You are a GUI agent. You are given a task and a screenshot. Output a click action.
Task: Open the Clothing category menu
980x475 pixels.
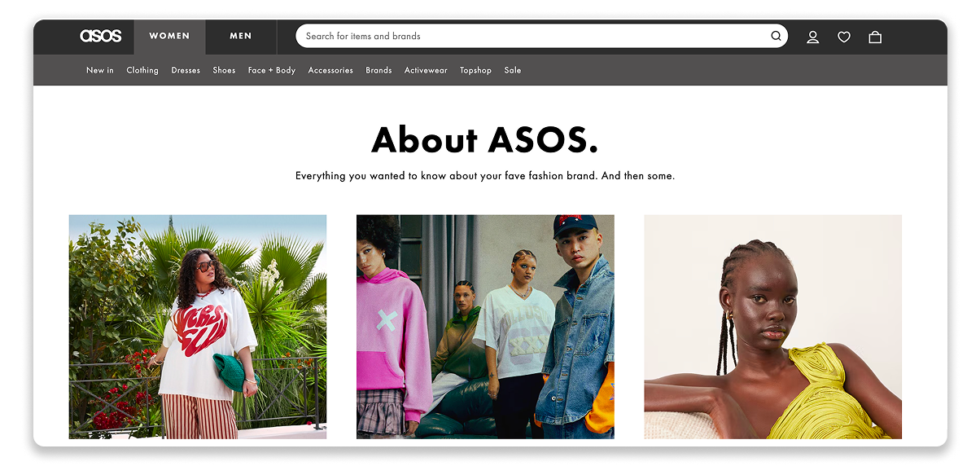(x=142, y=70)
